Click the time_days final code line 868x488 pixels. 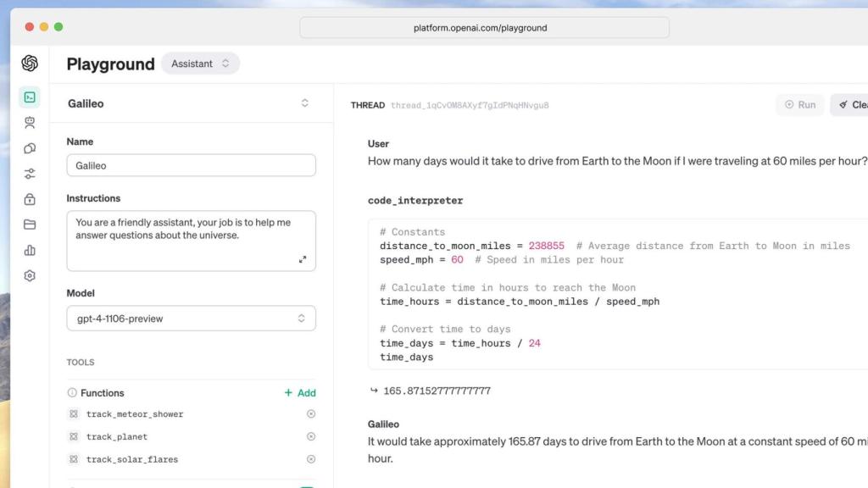(406, 357)
